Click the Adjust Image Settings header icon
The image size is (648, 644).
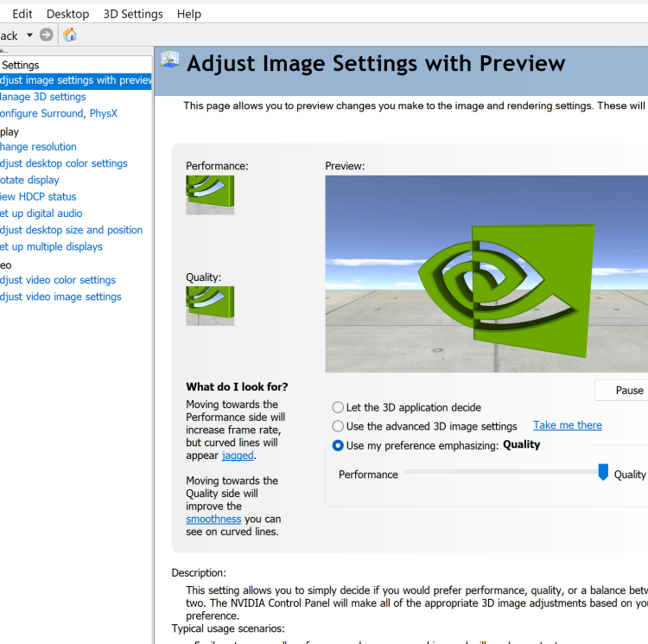click(170, 60)
